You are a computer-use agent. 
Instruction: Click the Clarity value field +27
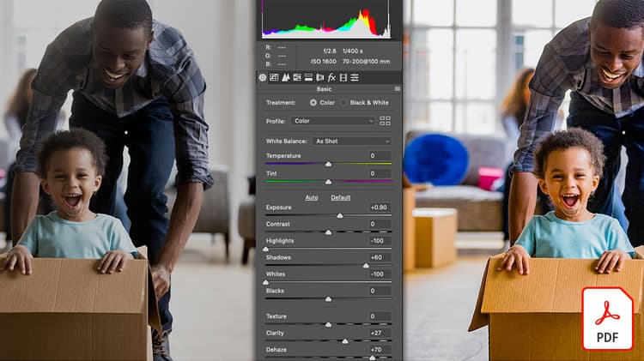380,333
